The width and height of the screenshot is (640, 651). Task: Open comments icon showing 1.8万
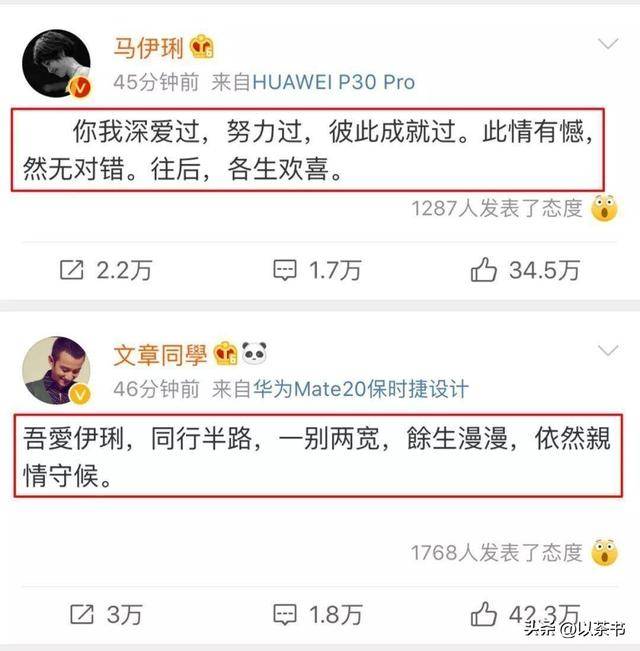click(x=285, y=614)
